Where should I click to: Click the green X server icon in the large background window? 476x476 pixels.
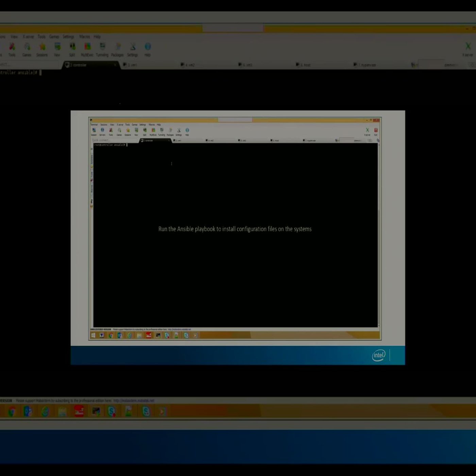(468, 46)
